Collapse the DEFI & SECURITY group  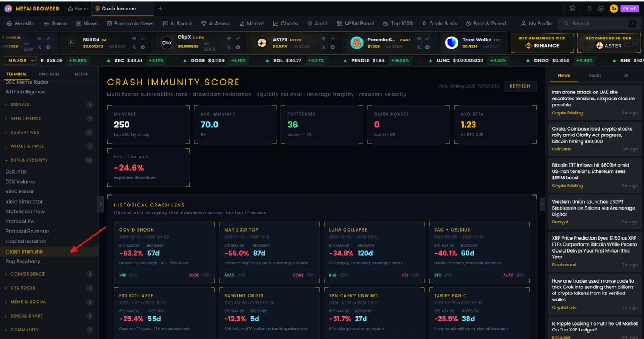(x=49, y=160)
